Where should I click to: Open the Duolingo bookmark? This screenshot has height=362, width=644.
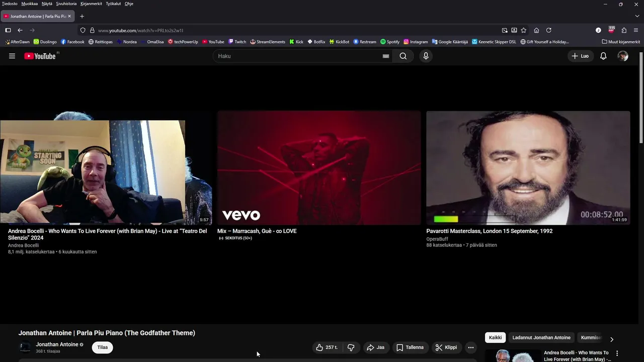pyautogui.click(x=45, y=42)
